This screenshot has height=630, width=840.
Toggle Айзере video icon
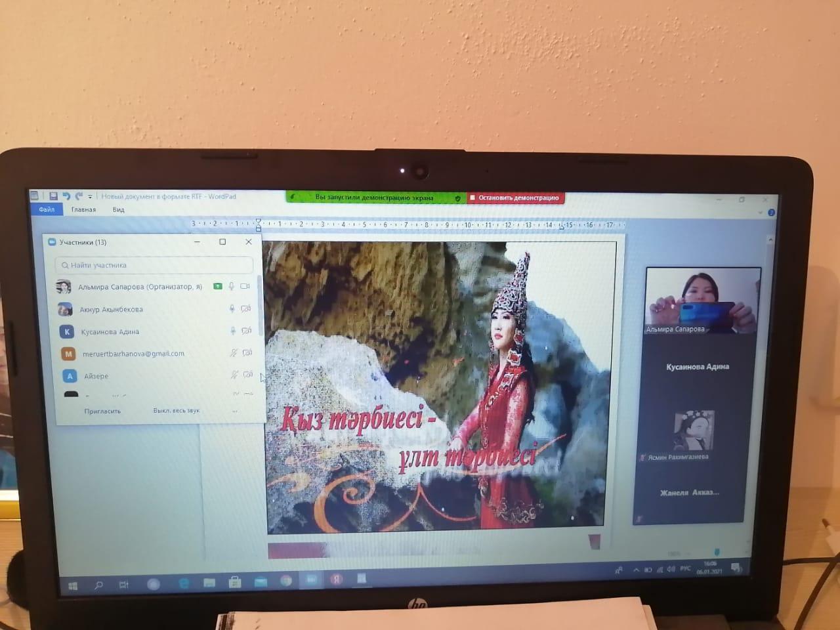click(248, 375)
